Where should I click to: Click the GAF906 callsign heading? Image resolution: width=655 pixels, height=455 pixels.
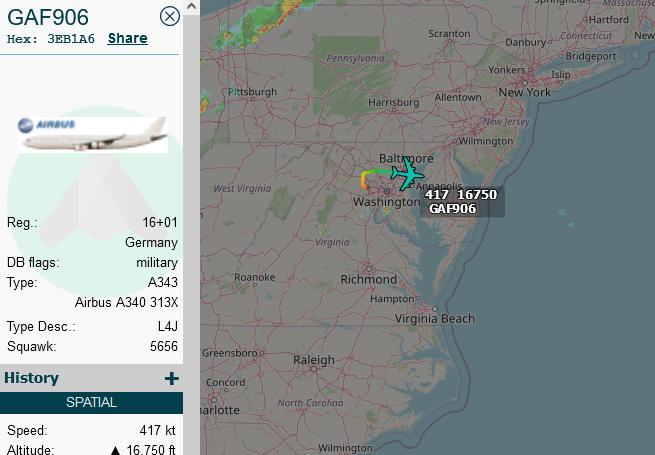(x=48, y=17)
